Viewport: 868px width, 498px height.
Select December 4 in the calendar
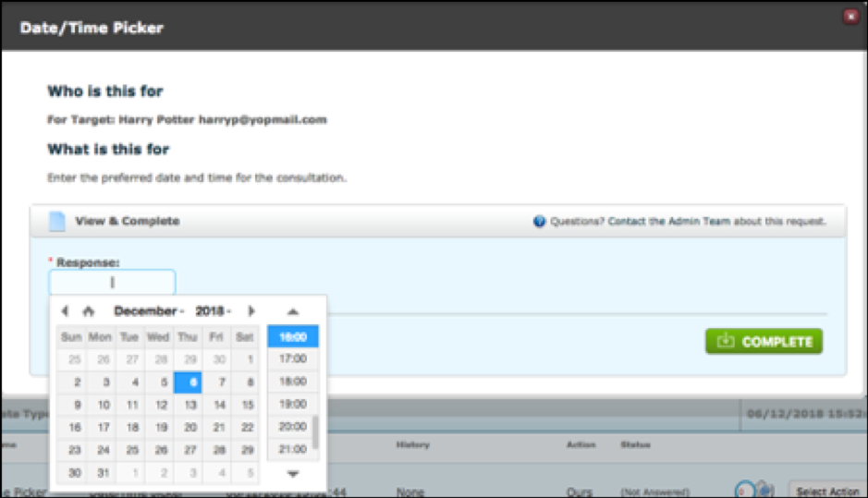[x=130, y=383]
